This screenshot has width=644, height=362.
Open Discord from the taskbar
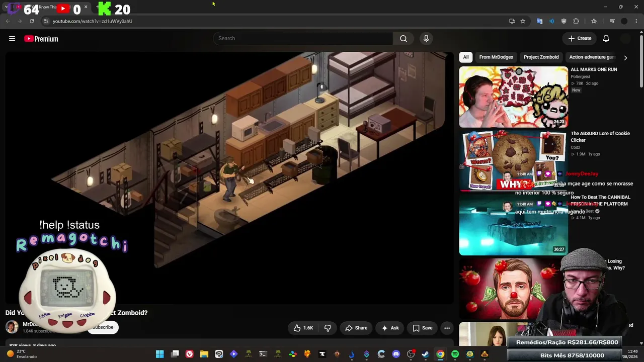[396, 354]
